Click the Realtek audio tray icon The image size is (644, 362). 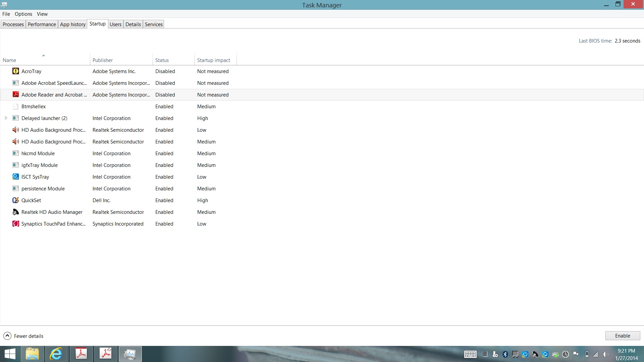535,354
